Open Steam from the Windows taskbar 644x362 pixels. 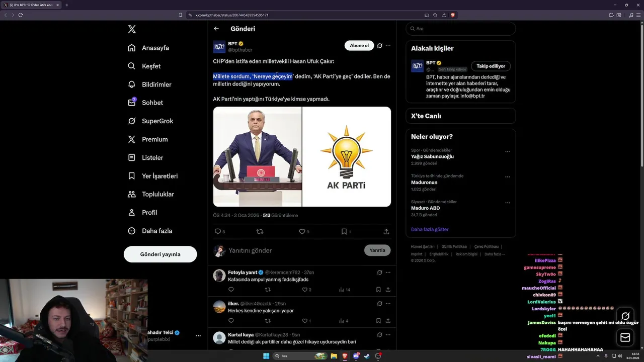coord(367,356)
